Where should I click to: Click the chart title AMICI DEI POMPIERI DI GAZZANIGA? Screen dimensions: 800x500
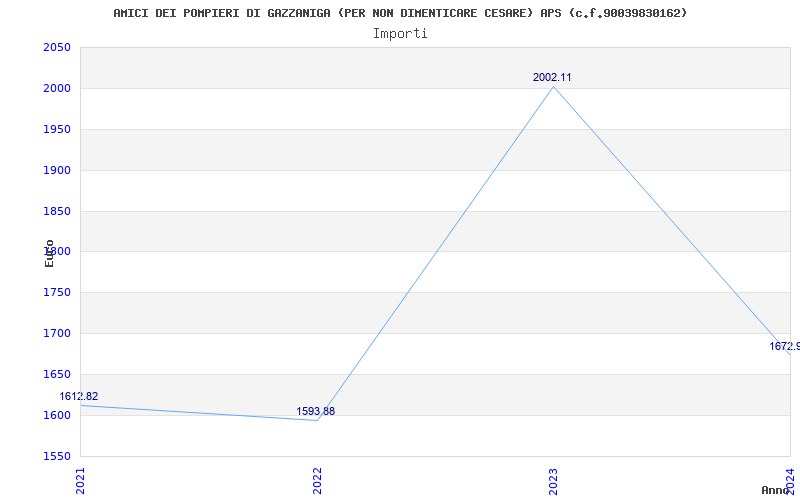[400, 13]
